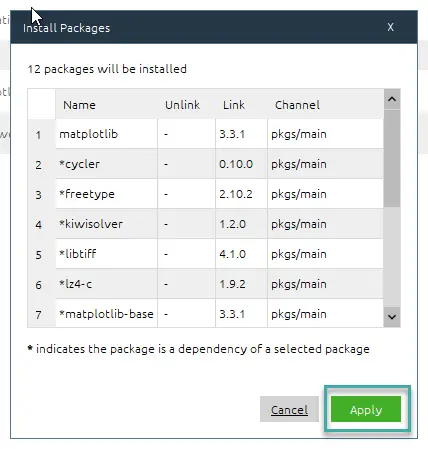
Task: Click version 2.10.2 link cell
Action: 241,194
